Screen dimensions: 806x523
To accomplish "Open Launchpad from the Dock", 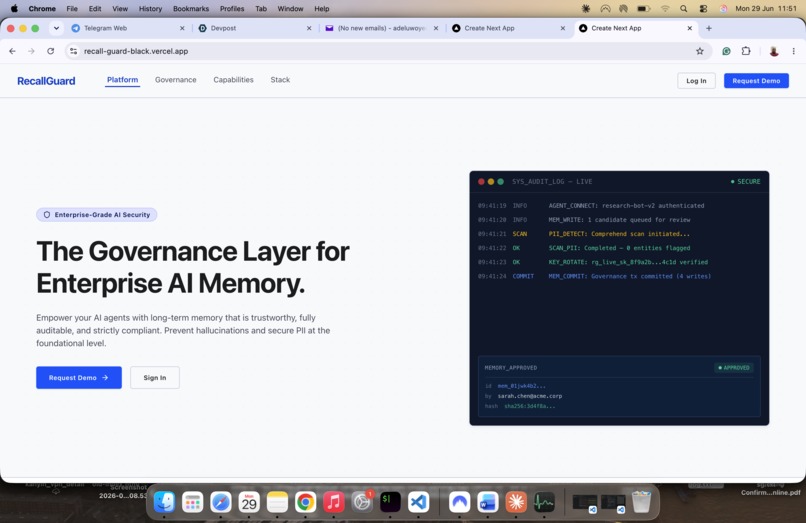I will point(193,502).
